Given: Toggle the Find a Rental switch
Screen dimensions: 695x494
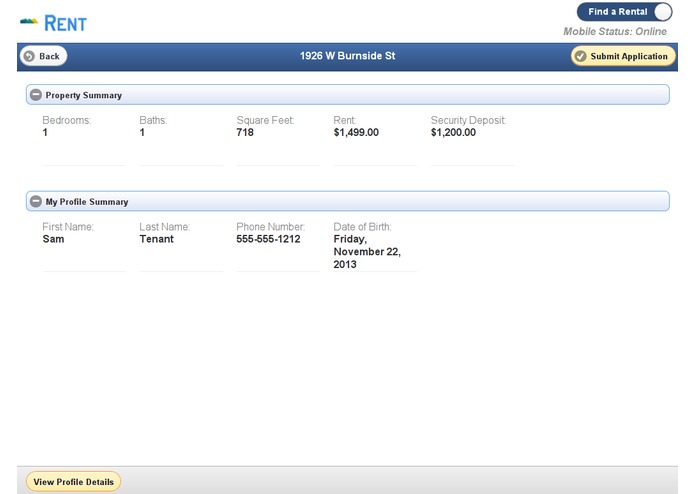Looking at the screenshot, I should tap(625, 12).
